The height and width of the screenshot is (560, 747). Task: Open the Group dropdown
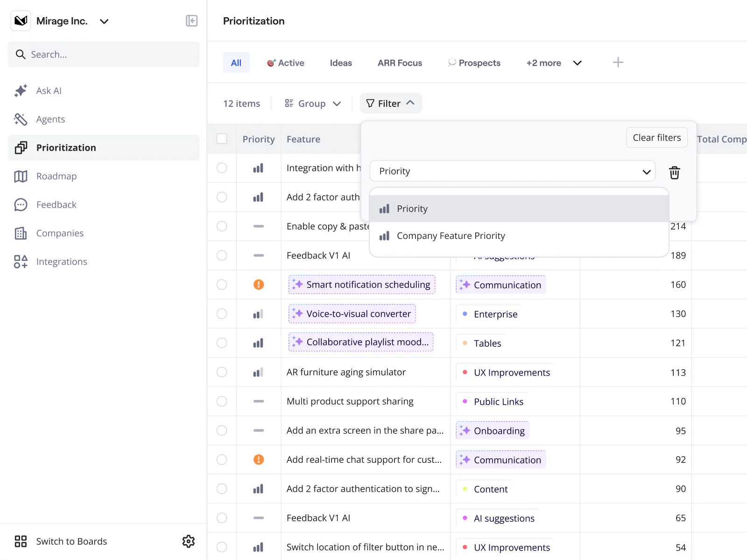click(313, 104)
